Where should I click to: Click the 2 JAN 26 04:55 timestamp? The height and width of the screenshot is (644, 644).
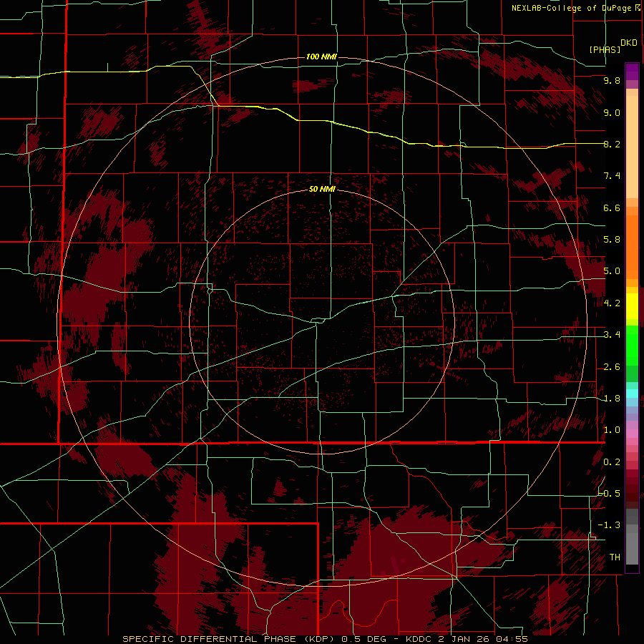point(482,639)
